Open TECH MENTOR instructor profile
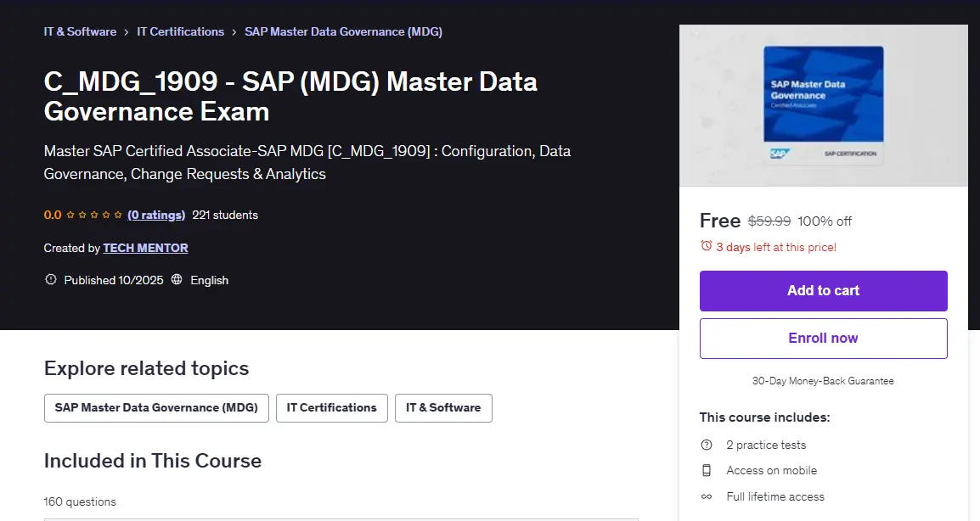Screen dimensions: 980x521 click(145, 248)
